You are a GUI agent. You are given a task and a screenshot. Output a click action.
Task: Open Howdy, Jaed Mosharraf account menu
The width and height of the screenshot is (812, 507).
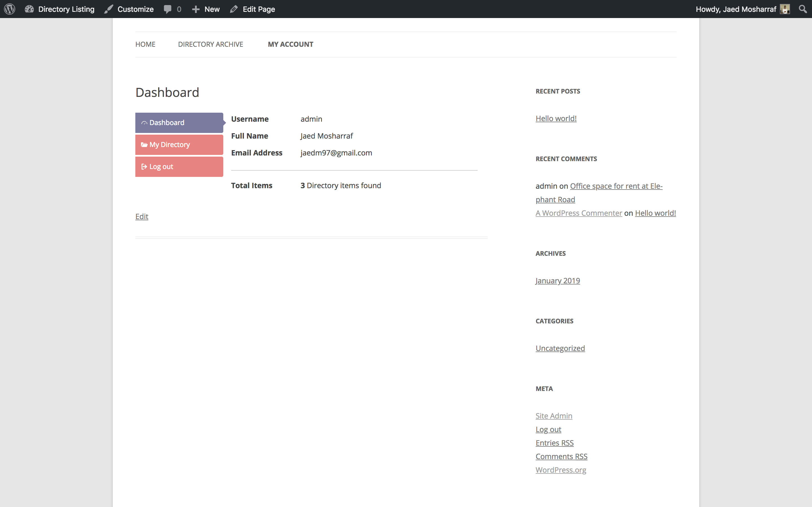coord(736,9)
